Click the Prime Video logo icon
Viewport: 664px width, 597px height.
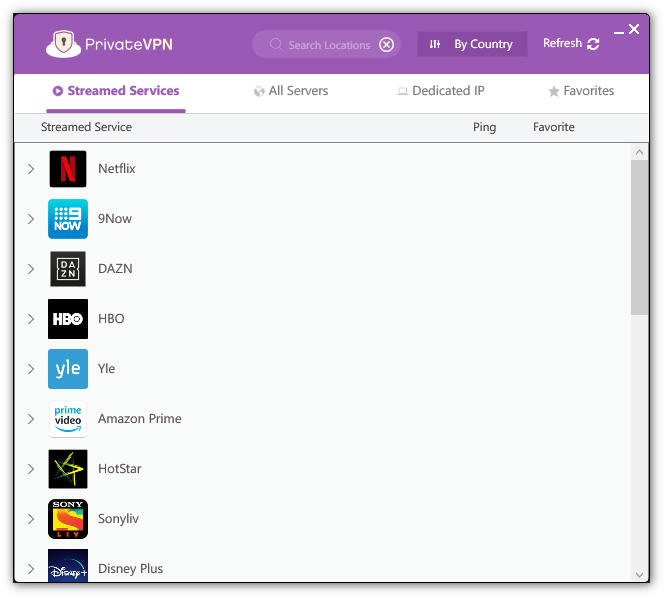(68, 418)
